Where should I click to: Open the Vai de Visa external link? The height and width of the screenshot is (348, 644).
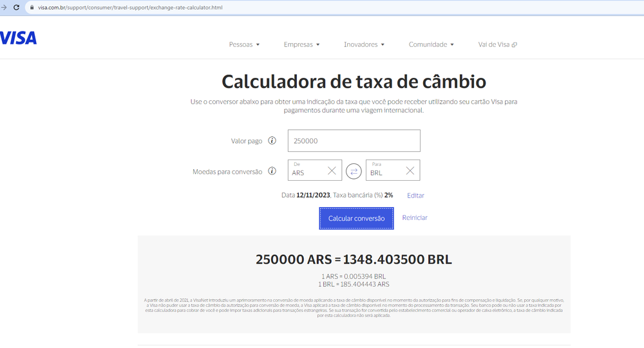click(x=497, y=44)
